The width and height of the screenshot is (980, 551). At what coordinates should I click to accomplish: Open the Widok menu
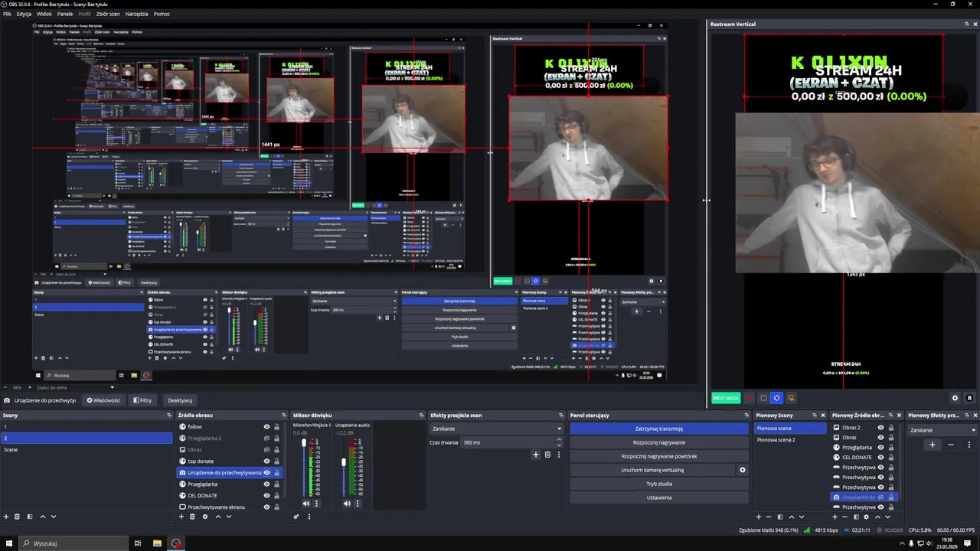click(x=44, y=14)
